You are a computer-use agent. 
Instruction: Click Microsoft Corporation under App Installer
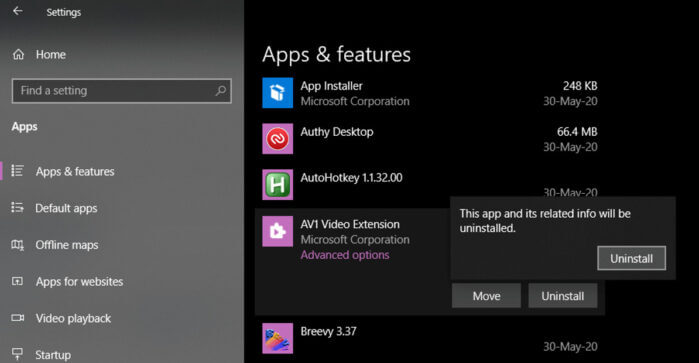(355, 102)
